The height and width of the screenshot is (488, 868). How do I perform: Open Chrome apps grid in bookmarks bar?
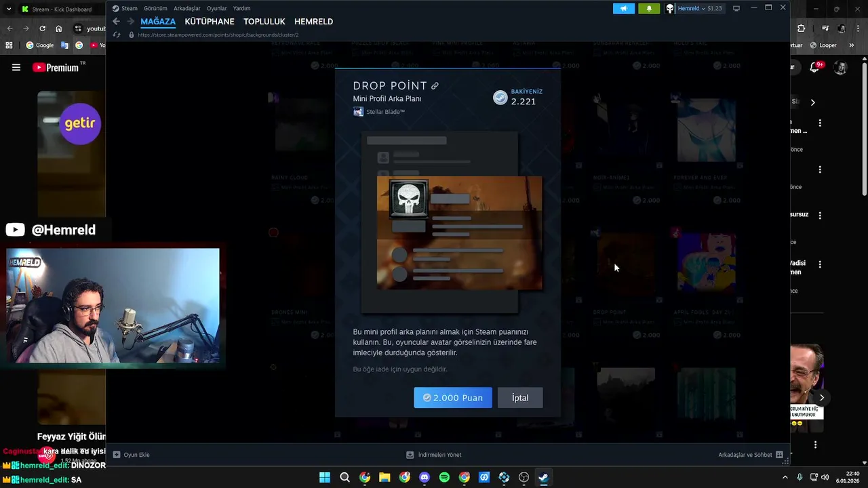point(9,45)
